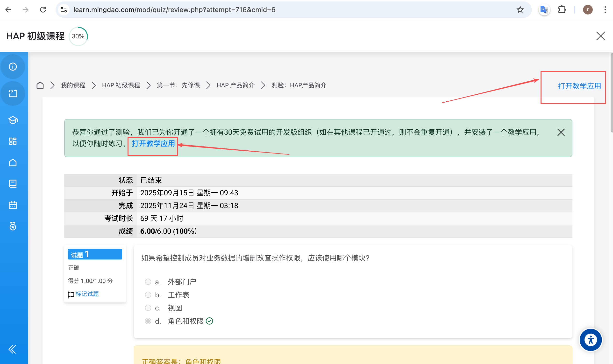Viewport: 613px width, 364px height.
Task: Bookmark this page with the star icon
Action: coord(520,10)
